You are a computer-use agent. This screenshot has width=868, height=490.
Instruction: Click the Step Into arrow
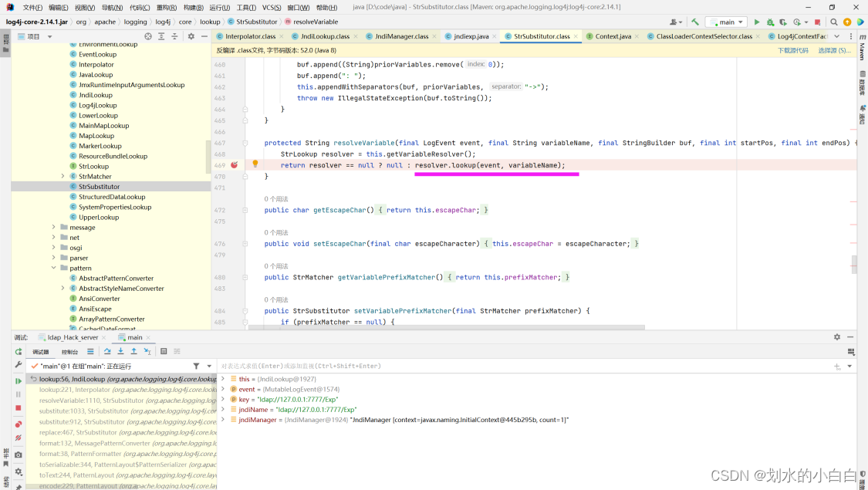tap(120, 352)
